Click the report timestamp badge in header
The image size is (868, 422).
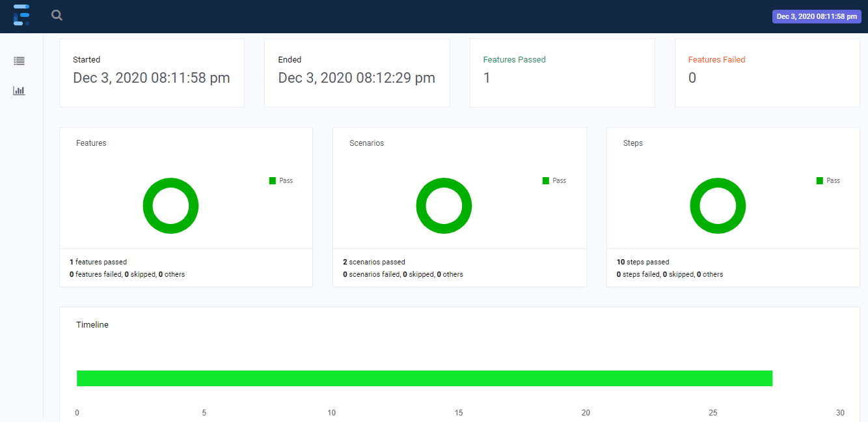(817, 17)
